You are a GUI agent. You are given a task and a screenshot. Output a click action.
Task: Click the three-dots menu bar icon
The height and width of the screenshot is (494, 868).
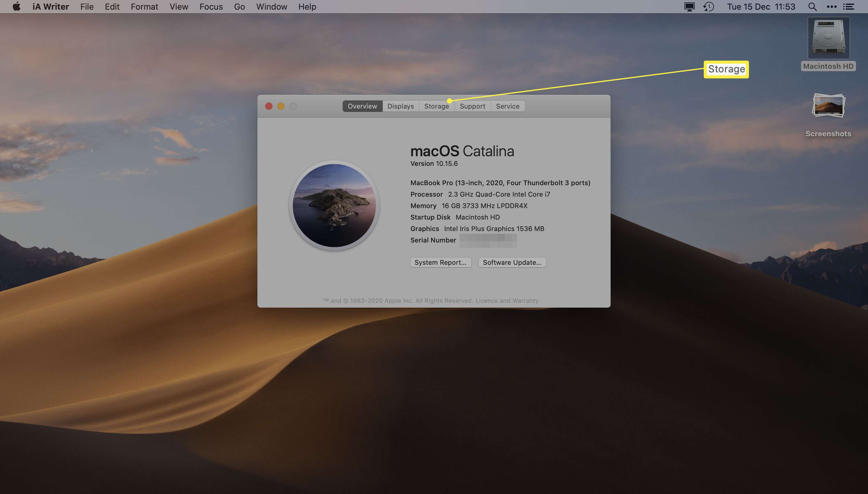click(831, 6)
